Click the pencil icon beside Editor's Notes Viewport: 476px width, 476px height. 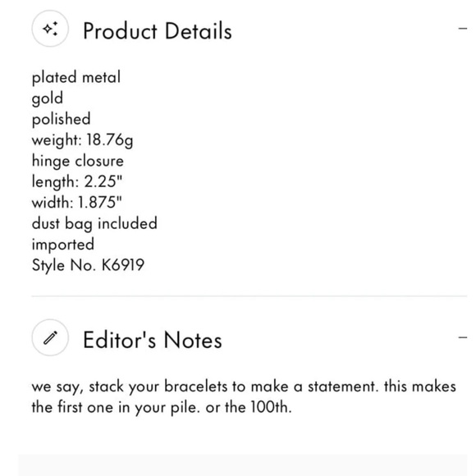50,337
